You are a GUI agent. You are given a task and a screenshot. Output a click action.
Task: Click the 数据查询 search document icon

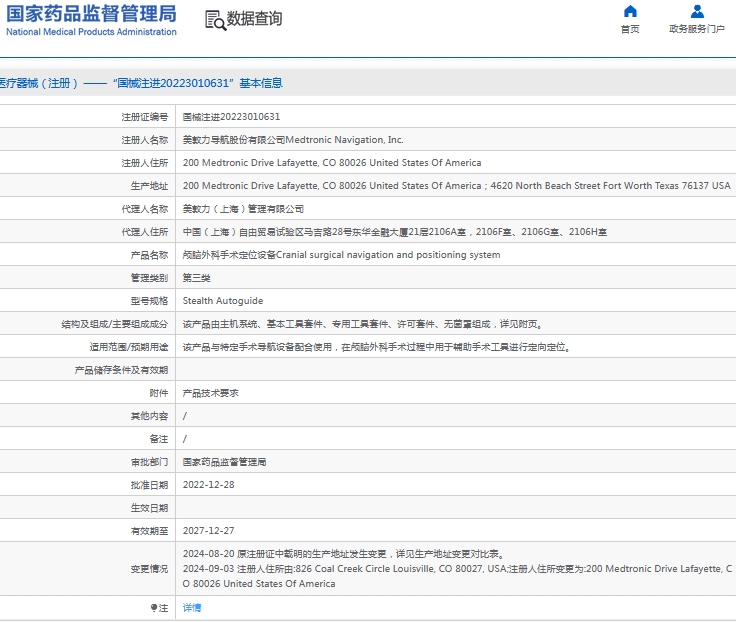pos(215,20)
